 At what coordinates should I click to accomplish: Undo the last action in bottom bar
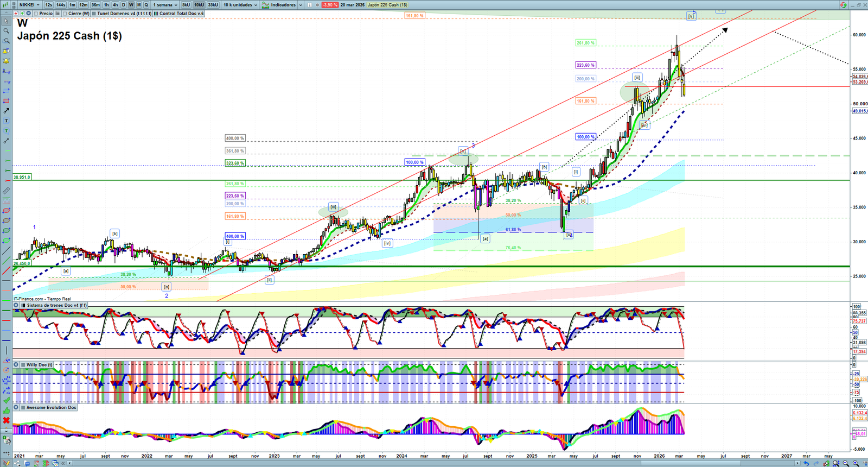tap(807, 463)
